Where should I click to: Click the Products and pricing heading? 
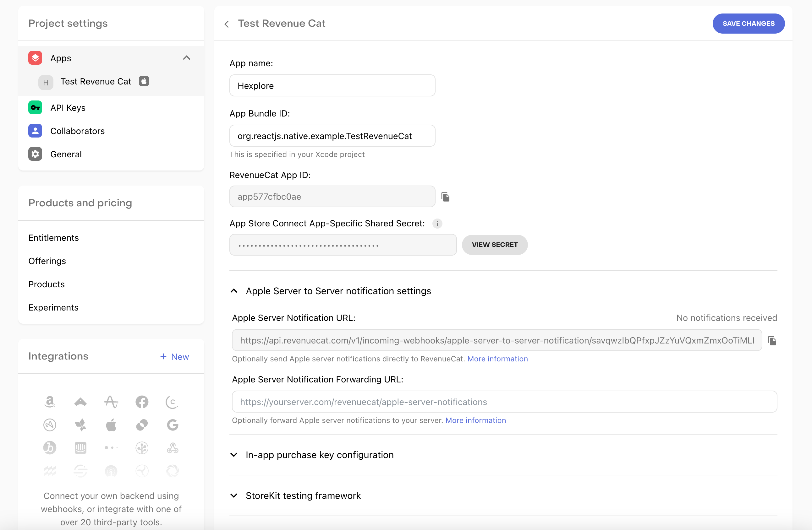point(80,203)
